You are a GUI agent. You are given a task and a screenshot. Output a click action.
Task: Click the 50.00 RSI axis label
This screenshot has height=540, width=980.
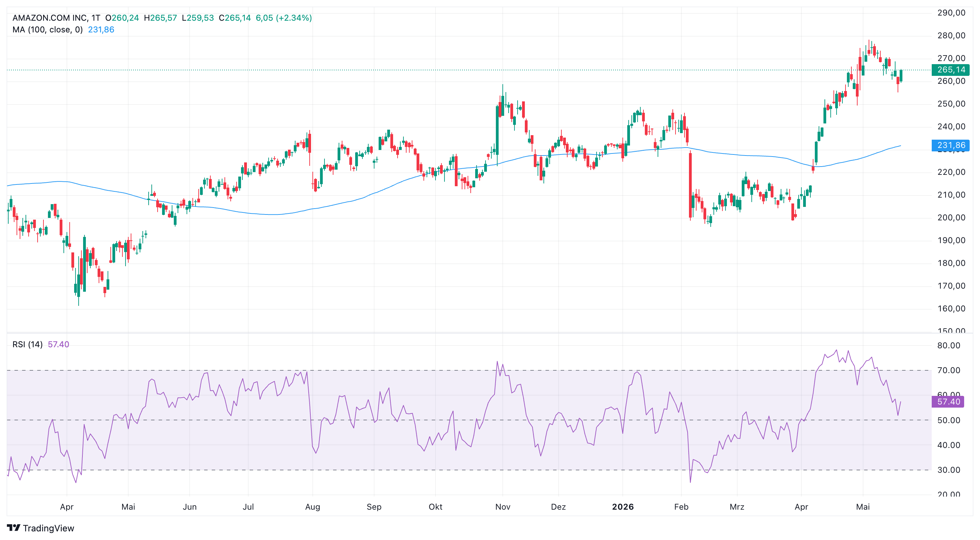pos(949,420)
